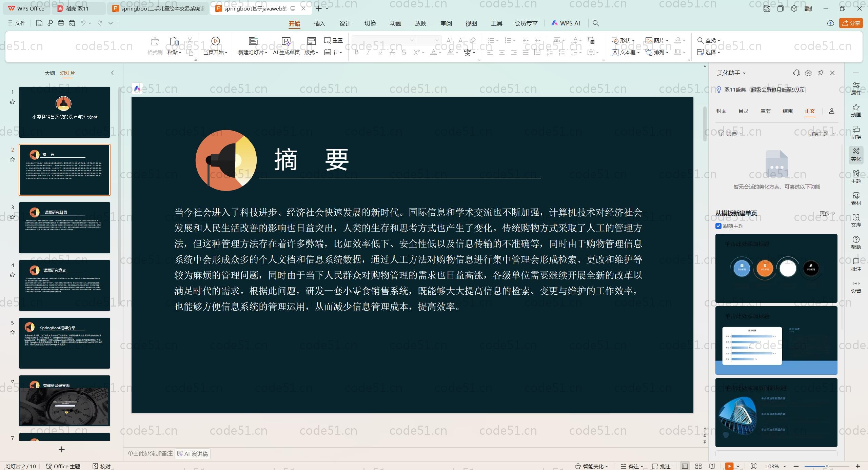The height and width of the screenshot is (470, 868).
Task: Uncheck the 跟随主题 checkbox
Action: [x=719, y=226]
